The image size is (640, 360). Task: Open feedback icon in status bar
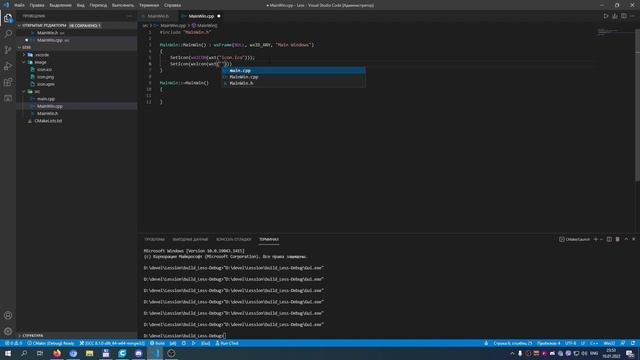click(x=622, y=343)
